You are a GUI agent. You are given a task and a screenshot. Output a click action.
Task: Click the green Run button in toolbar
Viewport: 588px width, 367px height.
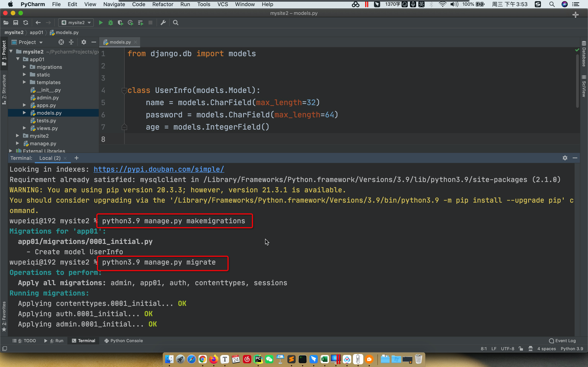click(x=101, y=23)
